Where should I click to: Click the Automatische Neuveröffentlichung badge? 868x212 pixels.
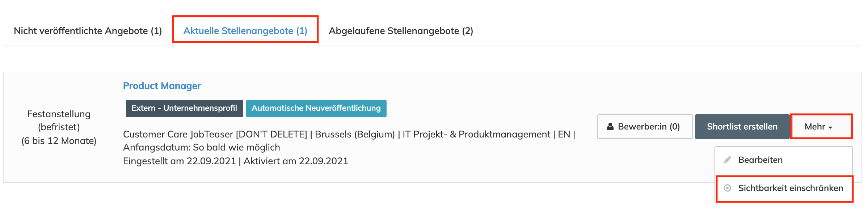tap(316, 108)
